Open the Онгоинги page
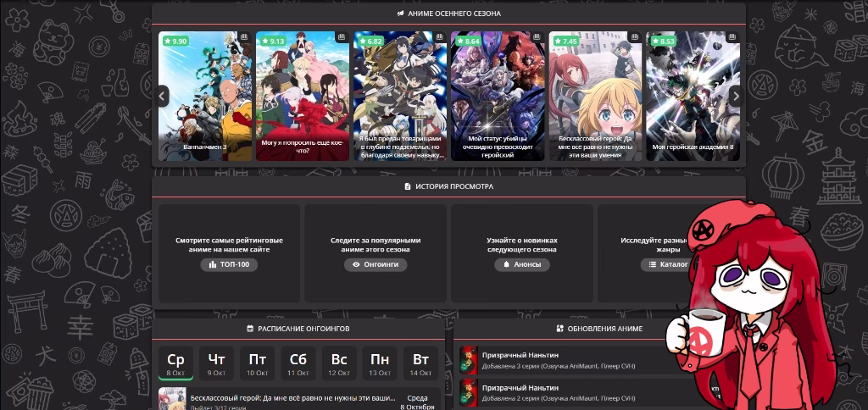 pos(376,264)
